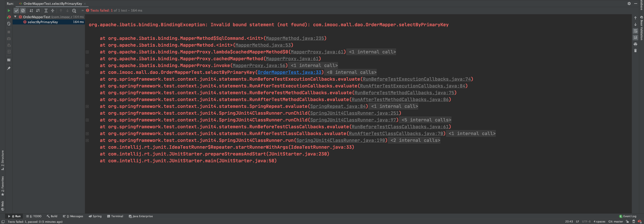Show more toolbar actions double chevron
Image resolution: width=644 pixels, height=224 pixels.
click(x=82, y=11)
